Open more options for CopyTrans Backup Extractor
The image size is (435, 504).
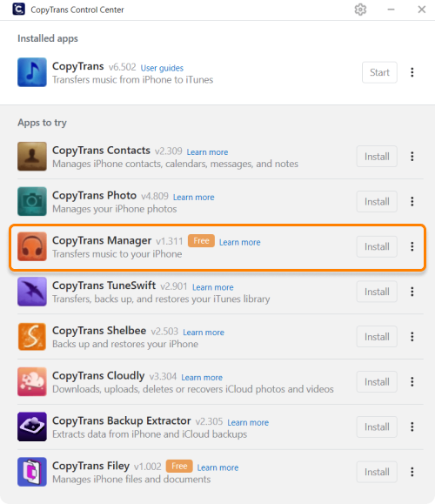pos(412,427)
